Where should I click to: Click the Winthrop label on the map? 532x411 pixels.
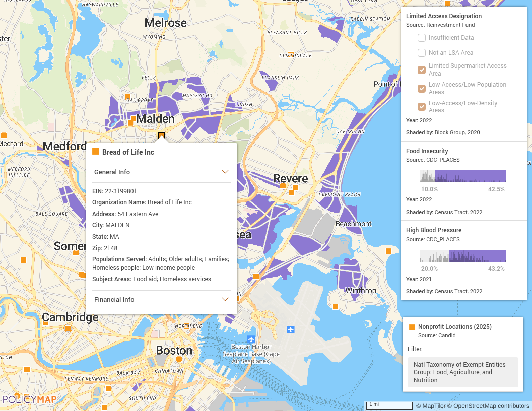point(361,291)
